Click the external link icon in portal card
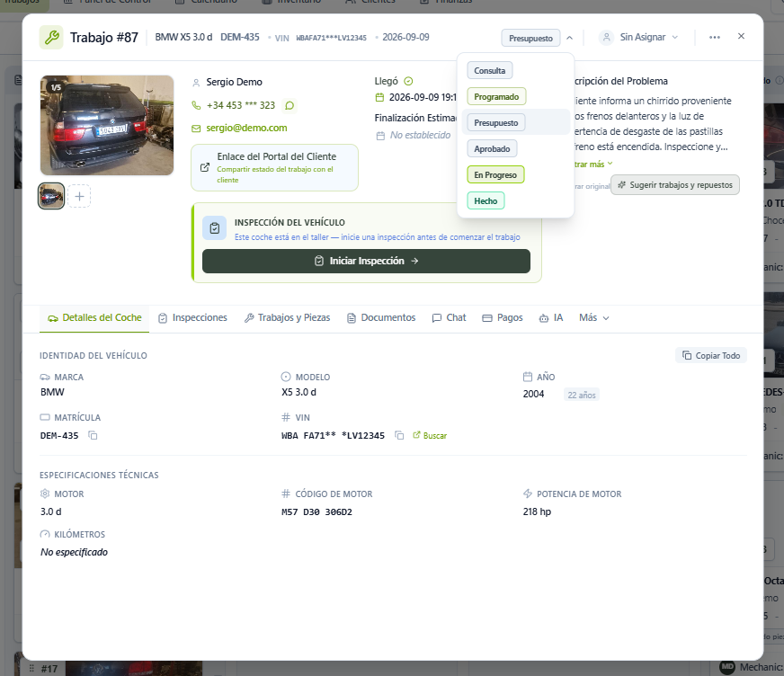Screen dimensions: 784x676 (205, 167)
